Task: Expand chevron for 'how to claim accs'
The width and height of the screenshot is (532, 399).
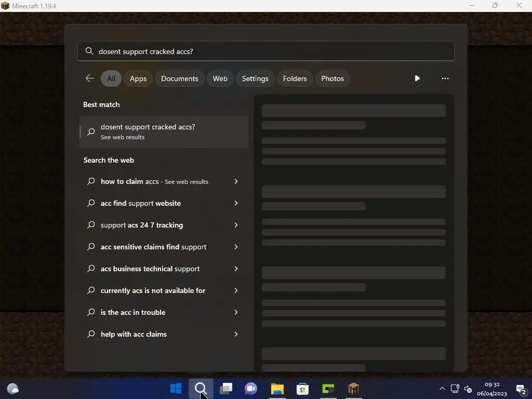Action: click(x=236, y=181)
